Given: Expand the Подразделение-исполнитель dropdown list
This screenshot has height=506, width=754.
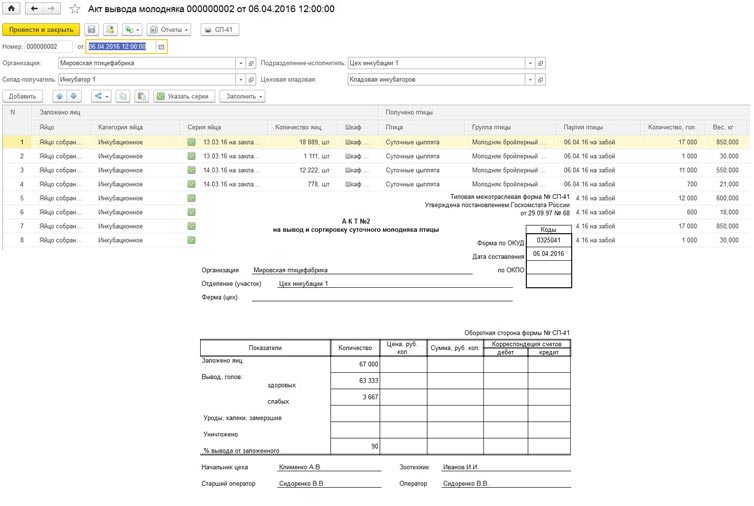Looking at the screenshot, I should pyautogui.click(x=530, y=63).
